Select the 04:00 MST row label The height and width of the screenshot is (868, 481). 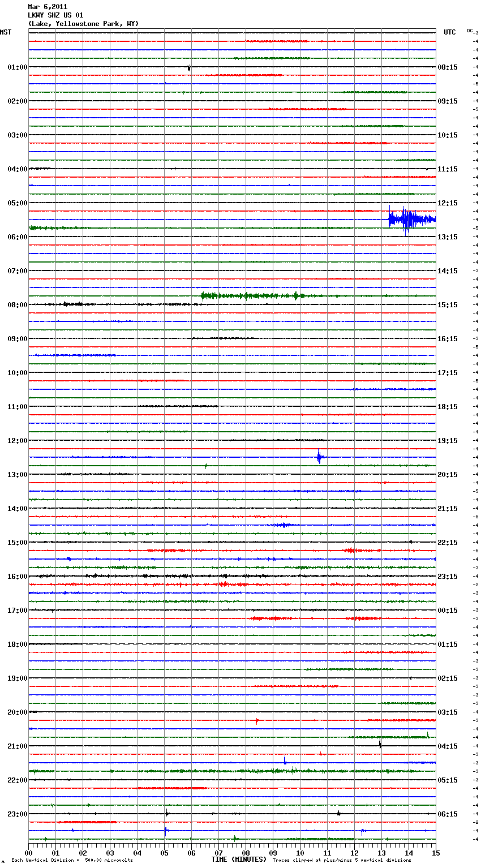click(18, 169)
